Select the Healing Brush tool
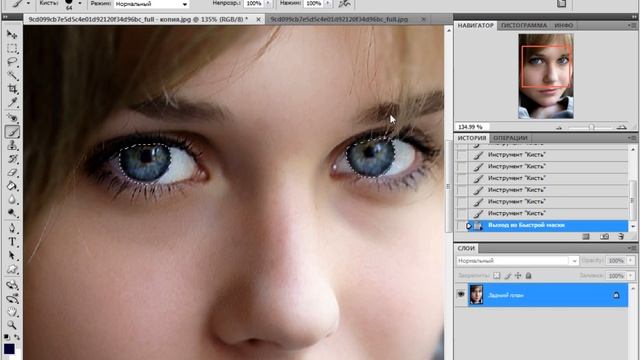Image resolution: width=640 pixels, height=360 pixels. pos(12,118)
